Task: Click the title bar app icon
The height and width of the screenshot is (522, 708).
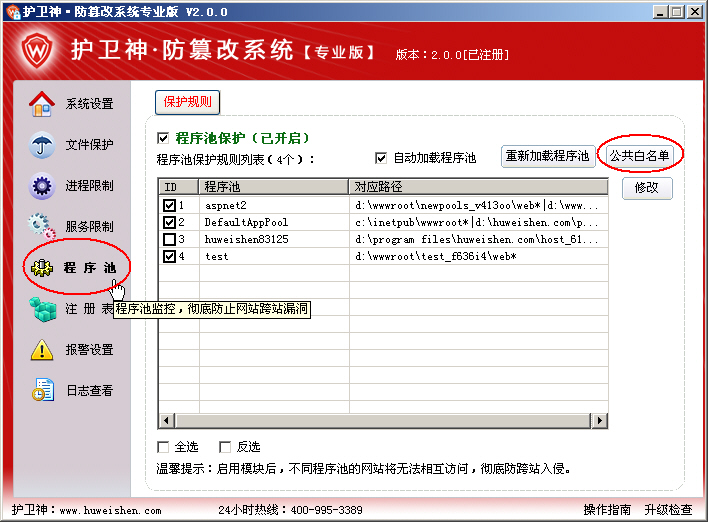Action: 13,11
